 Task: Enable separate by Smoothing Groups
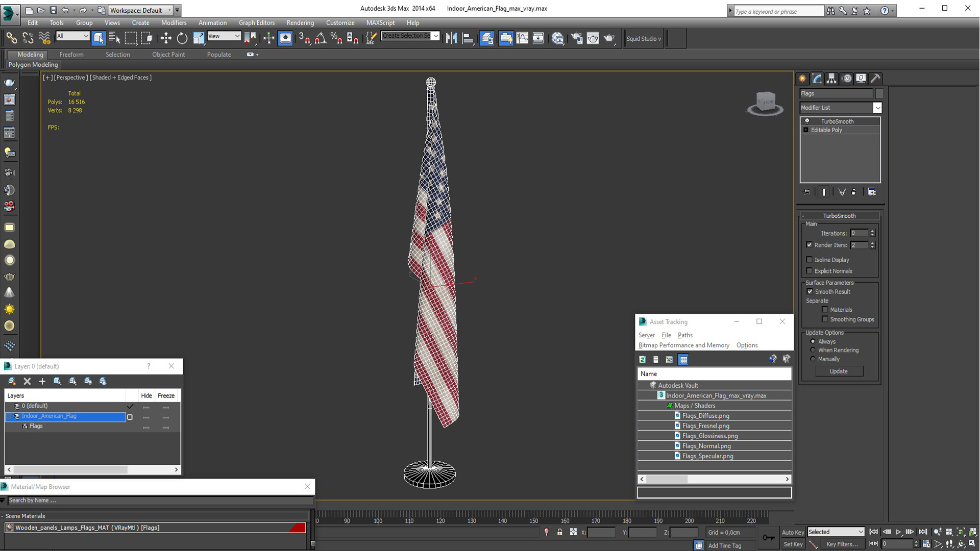click(x=825, y=319)
